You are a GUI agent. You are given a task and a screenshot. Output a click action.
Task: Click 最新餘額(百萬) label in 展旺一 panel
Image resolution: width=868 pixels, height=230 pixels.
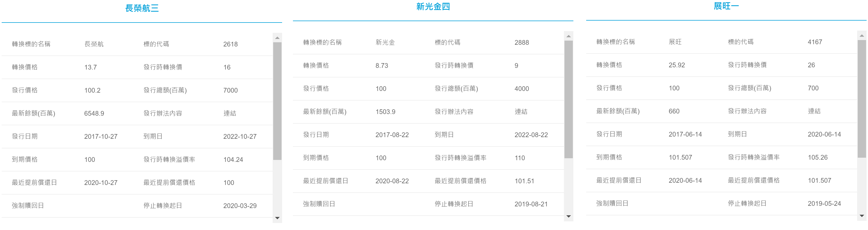tap(618, 111)
